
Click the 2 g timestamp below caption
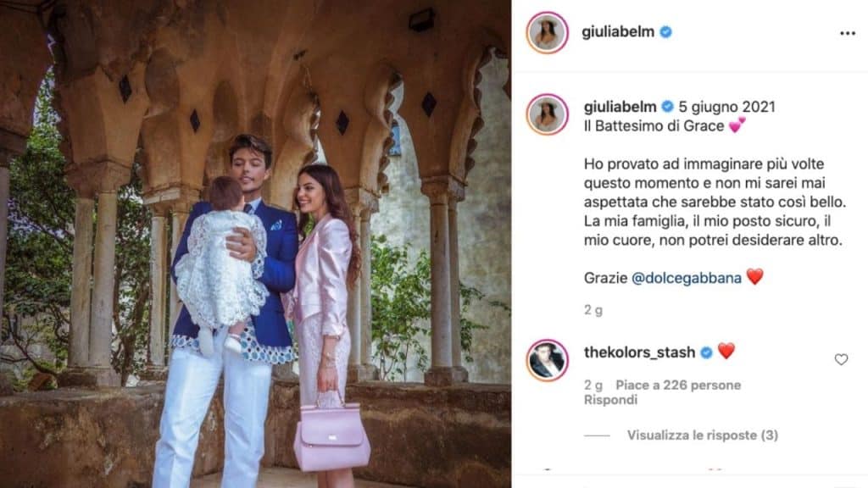coord(593,310)
